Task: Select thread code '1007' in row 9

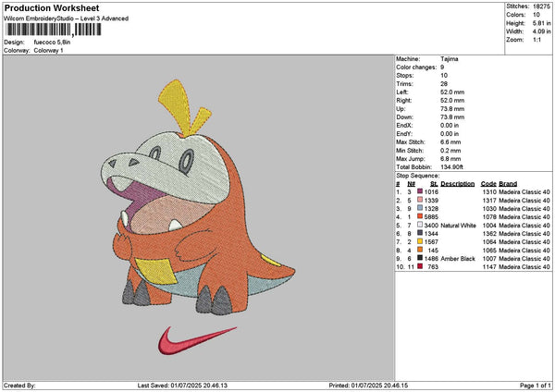Action: pyautogui.click(x=489, y=259)
